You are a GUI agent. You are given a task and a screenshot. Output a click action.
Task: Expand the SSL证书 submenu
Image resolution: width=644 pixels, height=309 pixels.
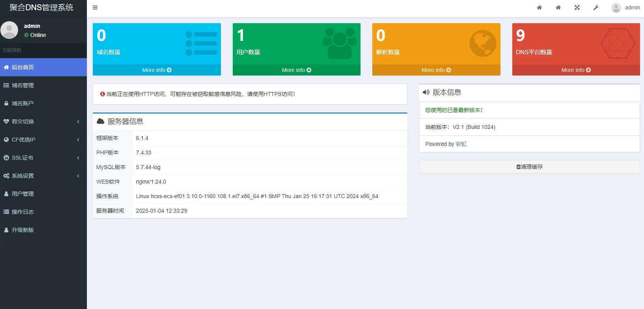(43, 158)
